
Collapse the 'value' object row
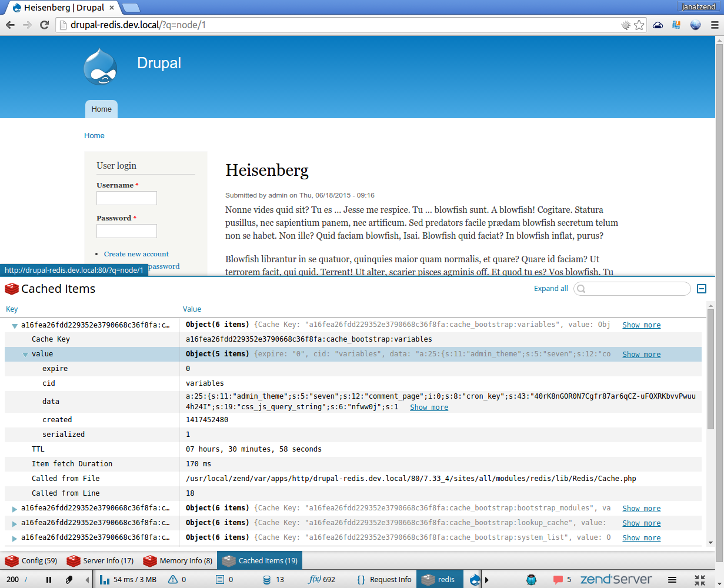25,355
